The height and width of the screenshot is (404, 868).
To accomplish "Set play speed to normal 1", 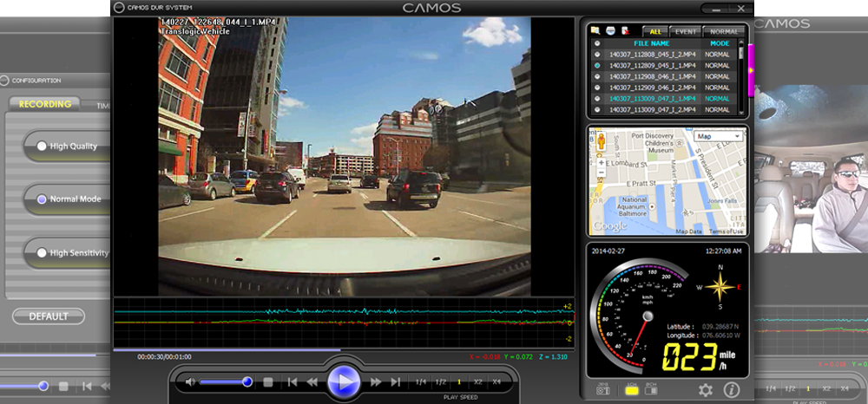I will [x=459, y=382].
